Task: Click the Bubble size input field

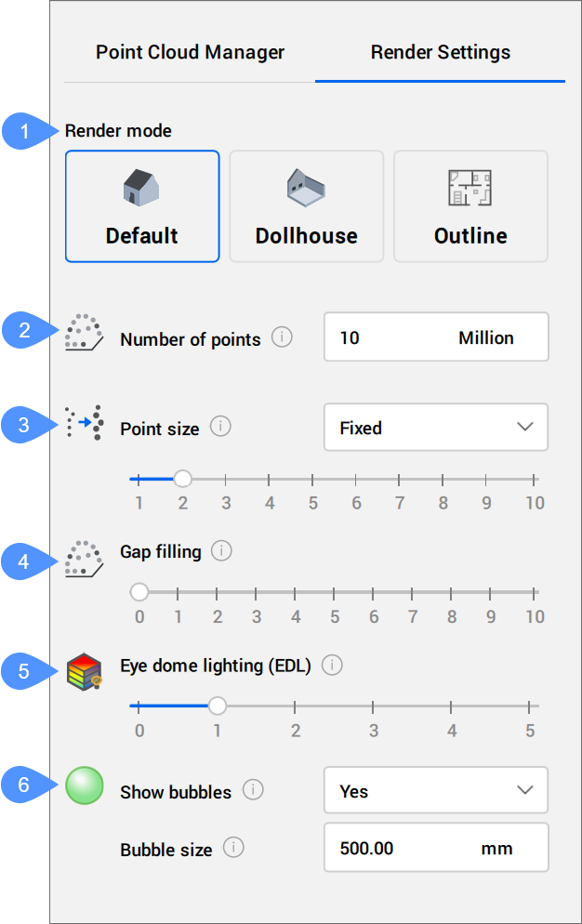Action: (435, 848)
